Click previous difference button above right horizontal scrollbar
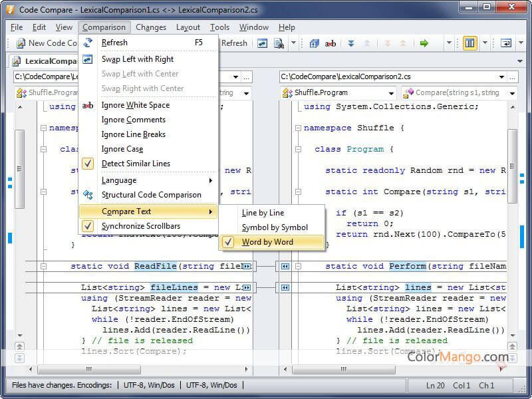The height and width of the screenshot is (399, 532). coord(512,346)
